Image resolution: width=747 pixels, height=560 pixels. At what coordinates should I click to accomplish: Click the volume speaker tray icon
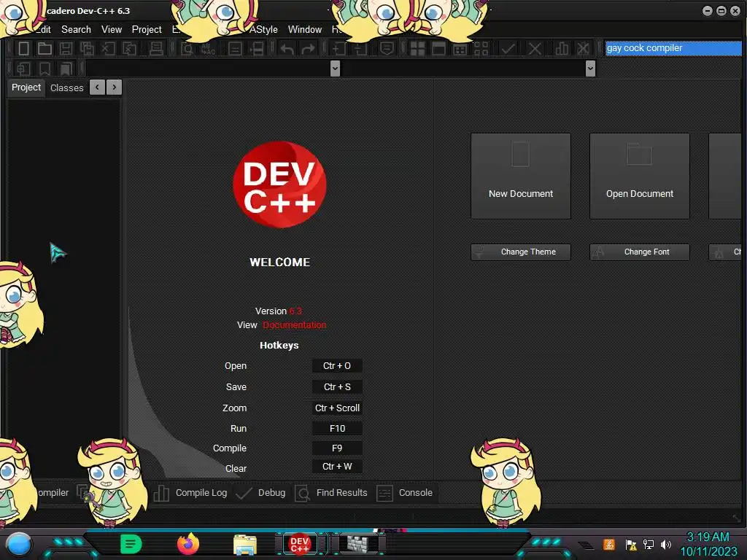(666, 544)
